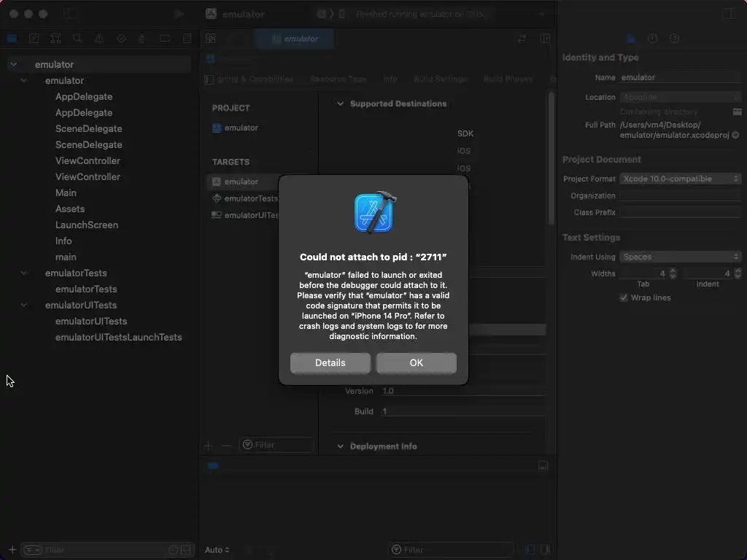Click plus button at navigator bottom
This screenshot has height=560, width=747.
(12, 550)
